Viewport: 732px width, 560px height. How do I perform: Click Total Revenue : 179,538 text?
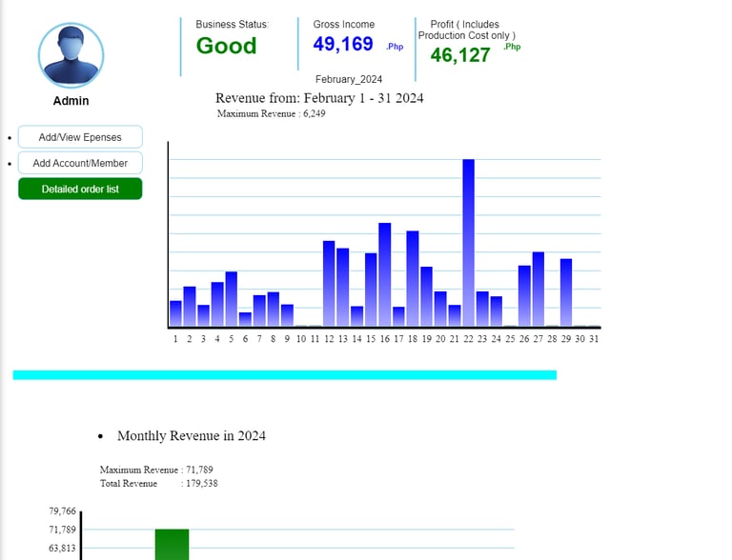159,484
